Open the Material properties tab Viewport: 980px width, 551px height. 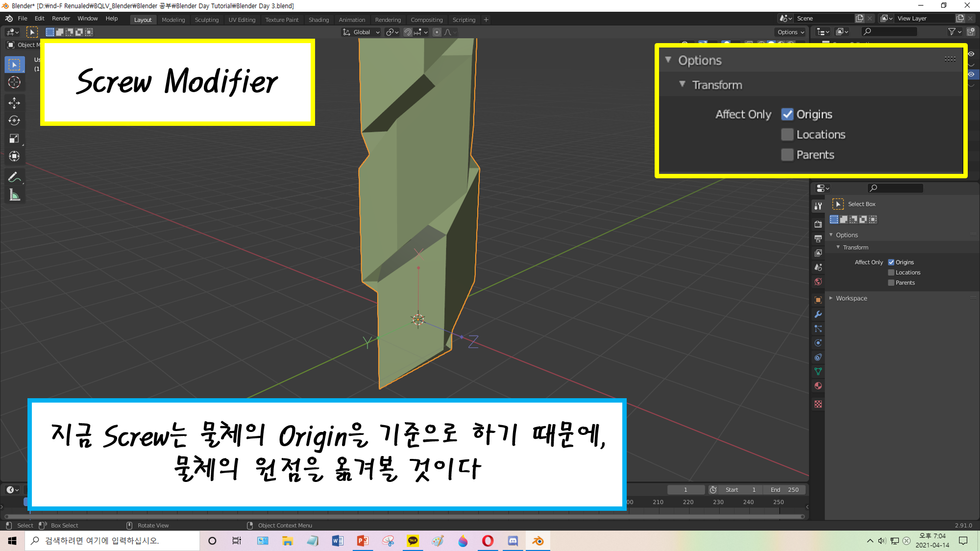pos(818,386)
